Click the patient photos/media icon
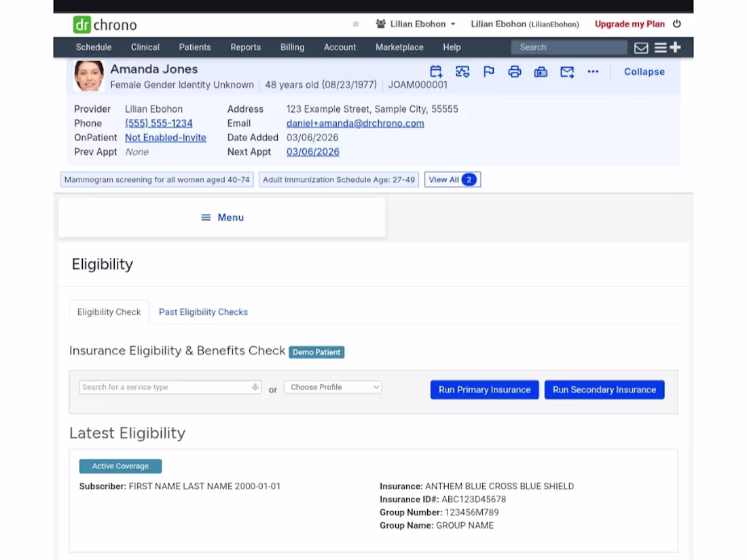This screenshot has height=560, width=747. pos(462,71)
